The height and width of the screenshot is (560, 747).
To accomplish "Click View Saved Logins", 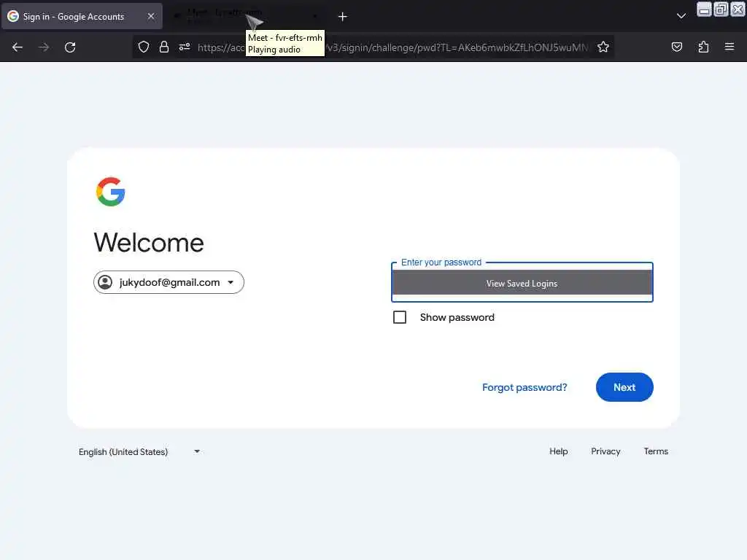I will 522,284.
